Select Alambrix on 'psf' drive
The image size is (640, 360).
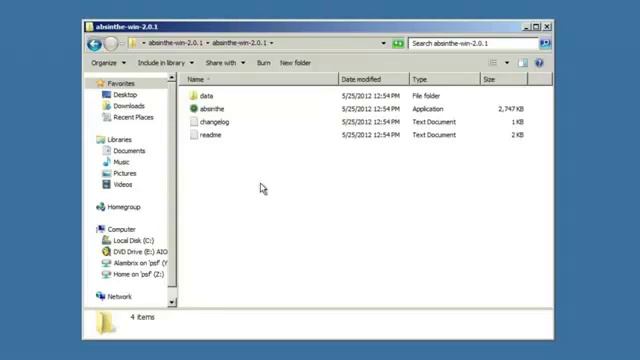click(134, 263)
